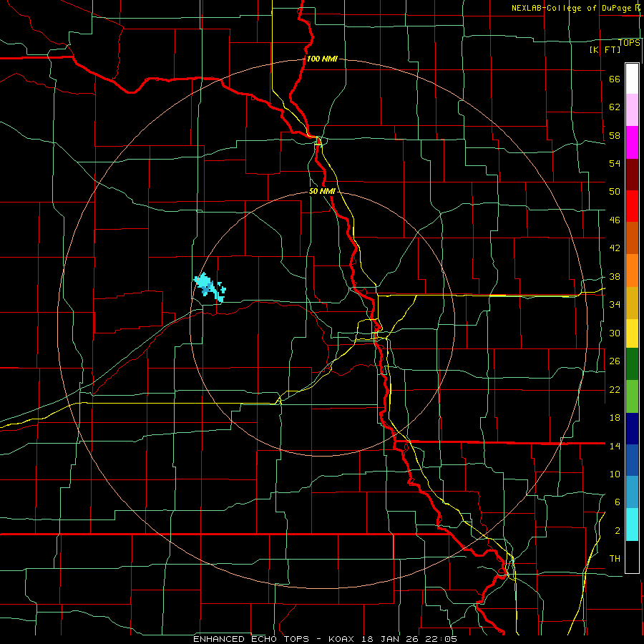Click the 30 legend value

615,333
